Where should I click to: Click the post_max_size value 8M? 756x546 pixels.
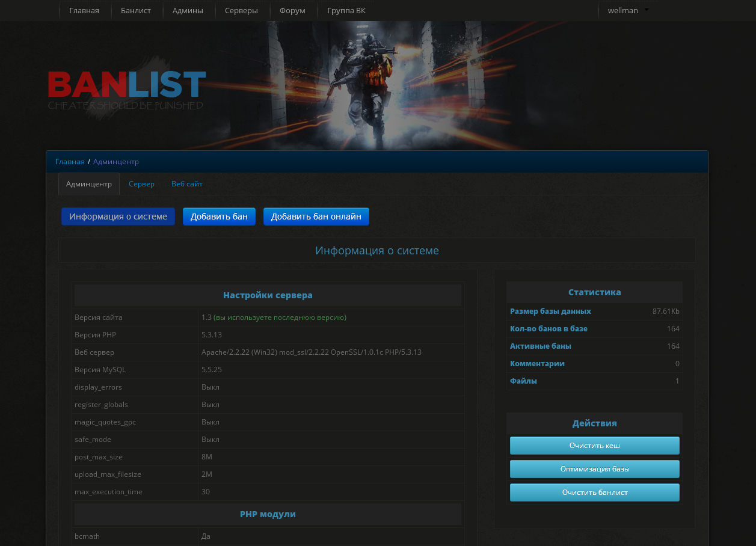207,456
